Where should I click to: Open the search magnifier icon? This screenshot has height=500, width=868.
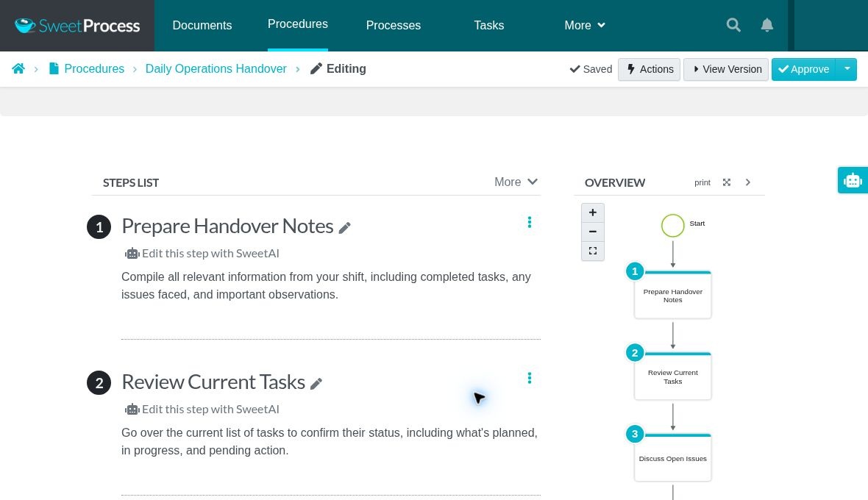point(733,25)
